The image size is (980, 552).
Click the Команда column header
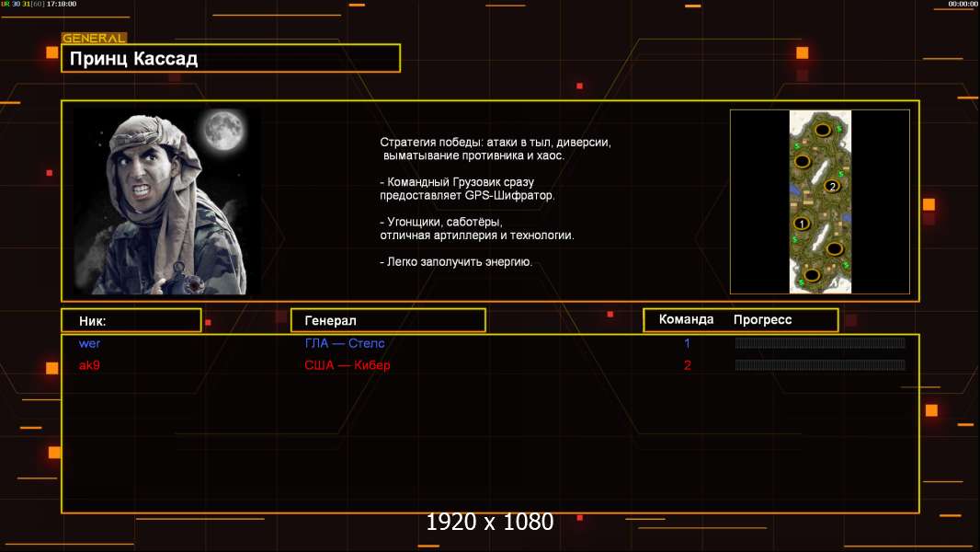pos(686,319)
